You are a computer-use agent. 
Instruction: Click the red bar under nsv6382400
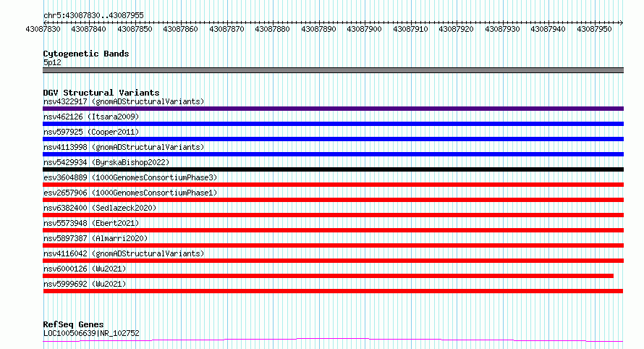[333, 215]
